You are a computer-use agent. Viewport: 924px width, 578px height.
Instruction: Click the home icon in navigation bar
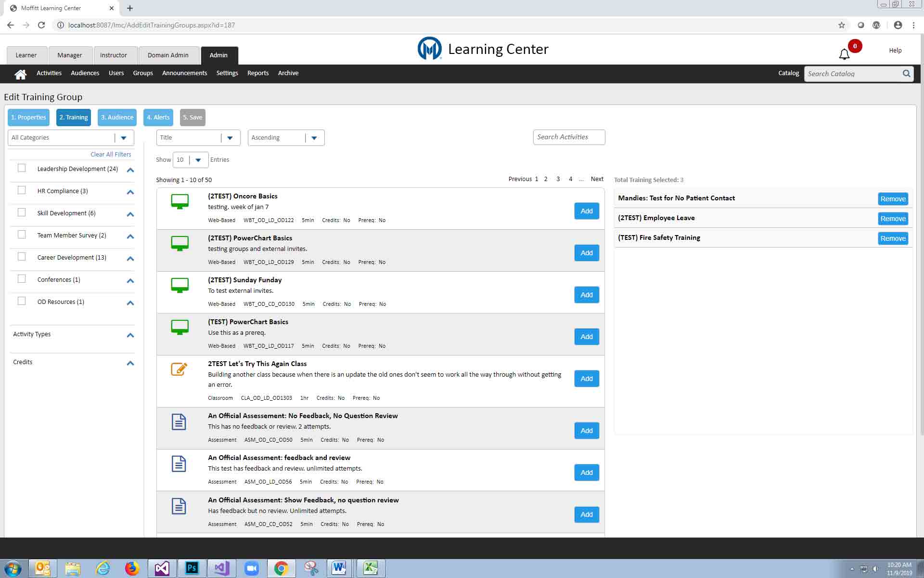click(20, 74)
